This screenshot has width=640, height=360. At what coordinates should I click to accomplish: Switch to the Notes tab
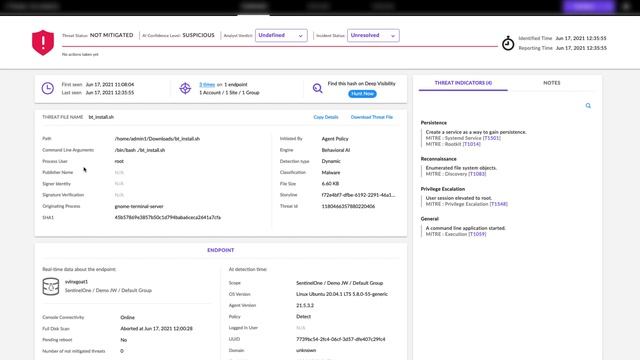pos(551,83)
